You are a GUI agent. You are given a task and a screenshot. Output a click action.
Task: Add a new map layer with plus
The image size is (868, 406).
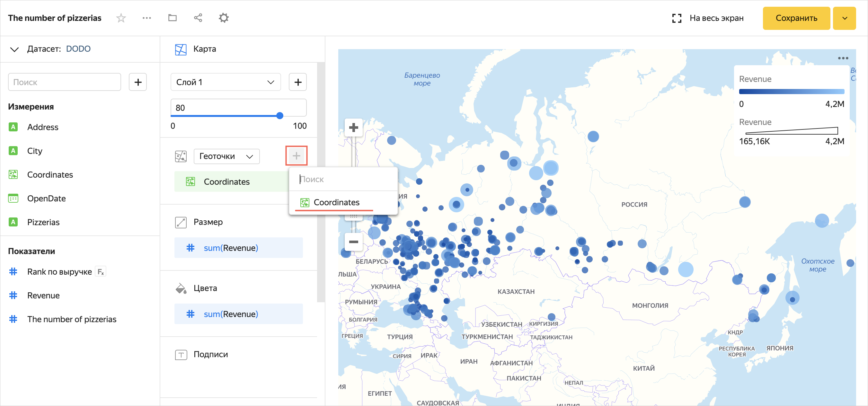click(298, 82)
